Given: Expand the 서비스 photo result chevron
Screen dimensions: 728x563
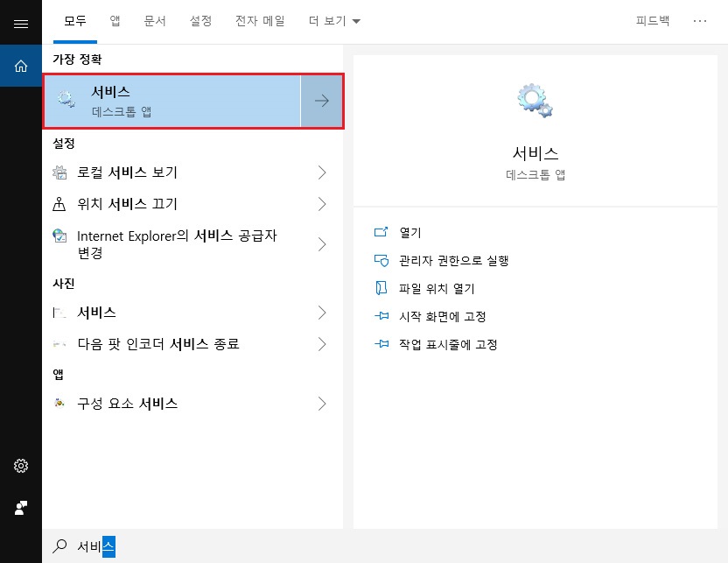Looking at the screenshot, I should click(x=322, y=313).
